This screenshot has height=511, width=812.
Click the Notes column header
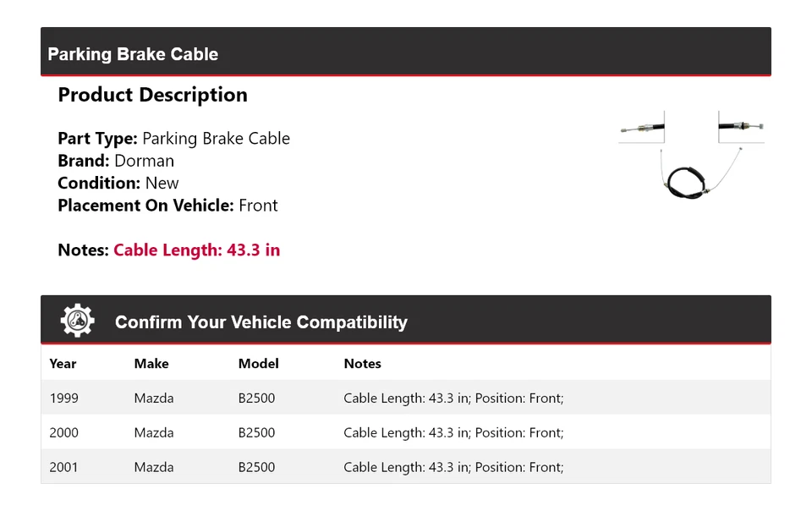pos(362,364)
